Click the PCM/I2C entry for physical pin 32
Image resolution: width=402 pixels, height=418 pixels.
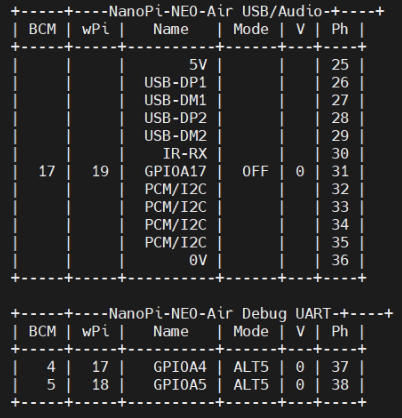(x=175, y=189)
